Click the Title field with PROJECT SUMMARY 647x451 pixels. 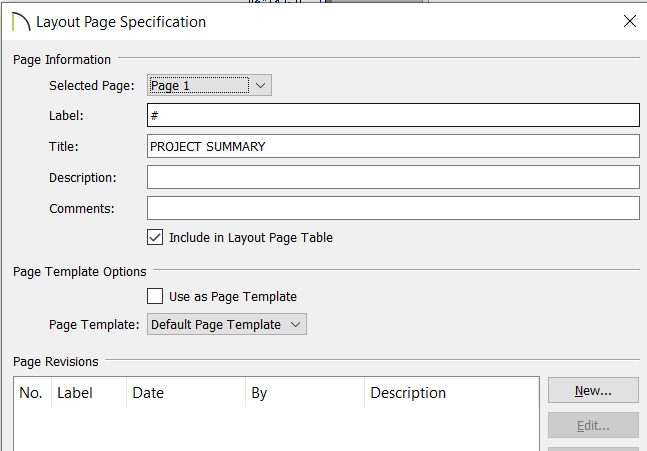tap(393, 146)
